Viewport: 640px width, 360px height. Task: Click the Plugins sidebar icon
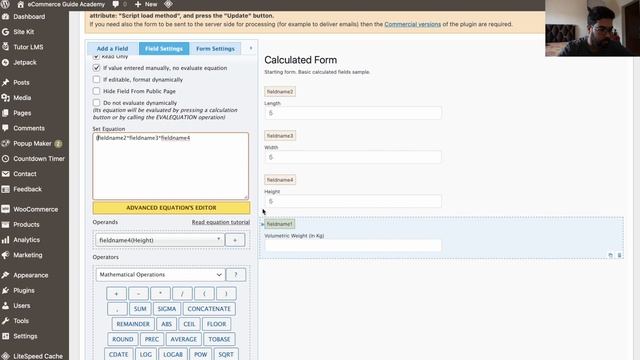point(5,290)
